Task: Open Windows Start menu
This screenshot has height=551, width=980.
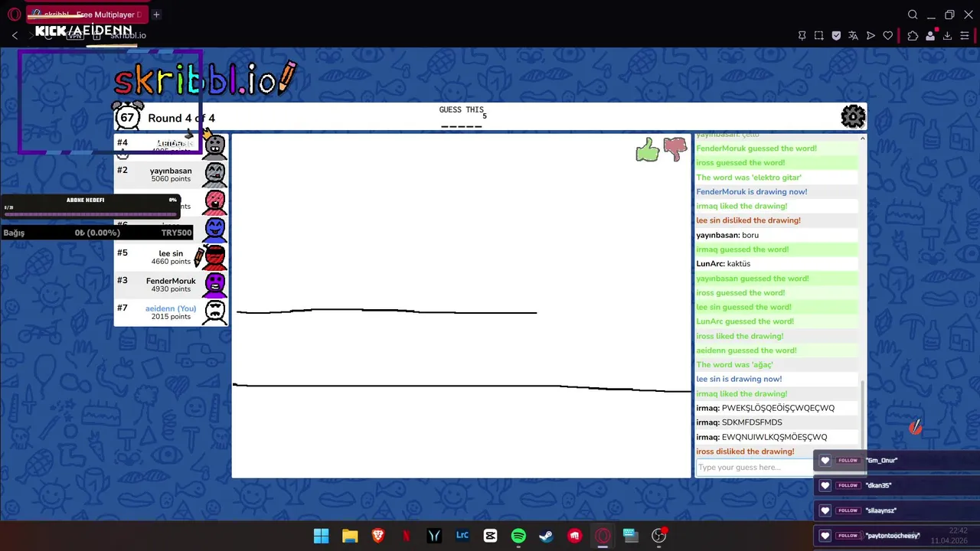Action: 322,536
